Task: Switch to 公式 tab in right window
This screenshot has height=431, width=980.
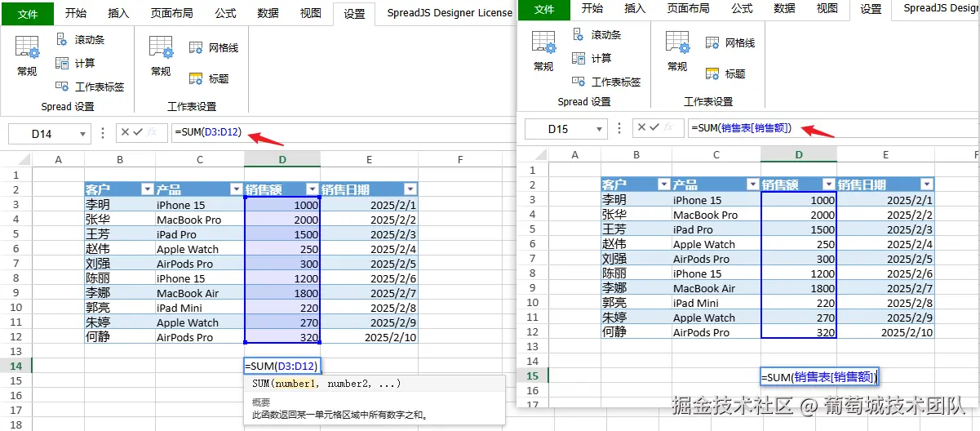Action: pyautogui.click(x=742, y=8)
